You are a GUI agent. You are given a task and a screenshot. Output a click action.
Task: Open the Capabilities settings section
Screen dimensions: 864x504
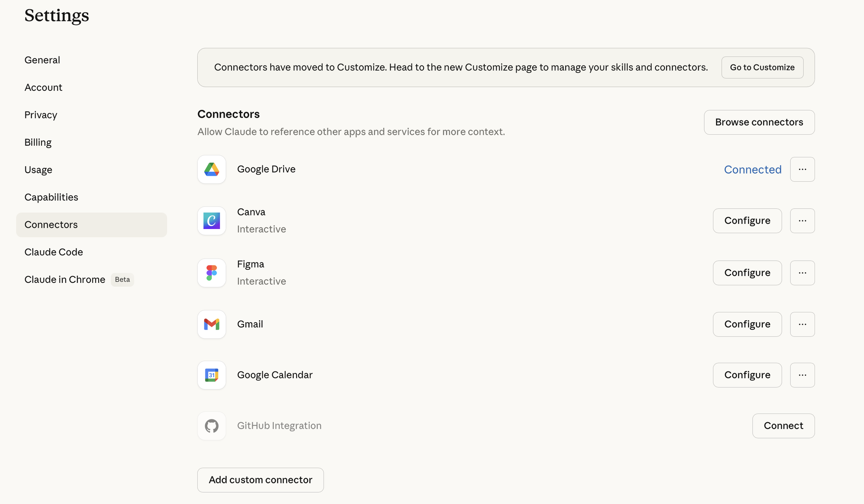click(51, 197)
